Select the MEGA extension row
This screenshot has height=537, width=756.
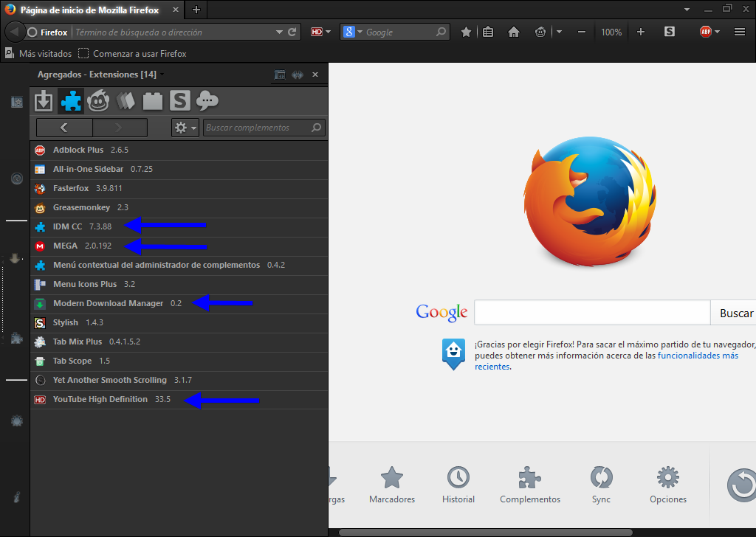(179, 246)
